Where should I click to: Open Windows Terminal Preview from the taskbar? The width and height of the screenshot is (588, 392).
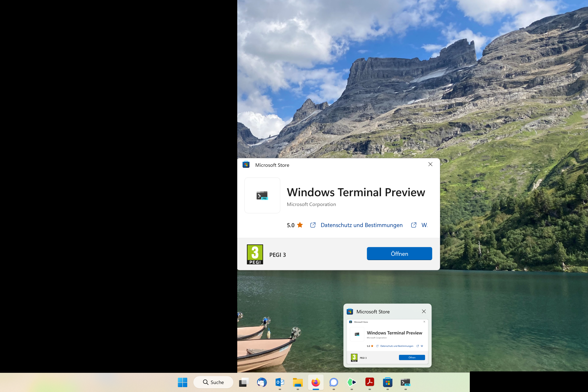click(405, 382)
